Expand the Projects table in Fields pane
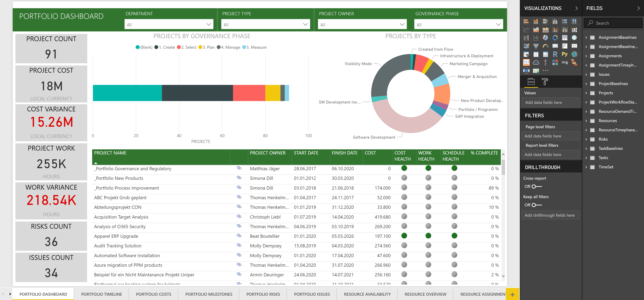This screenshot has width=644, height=300. click(x=587, y=93)
